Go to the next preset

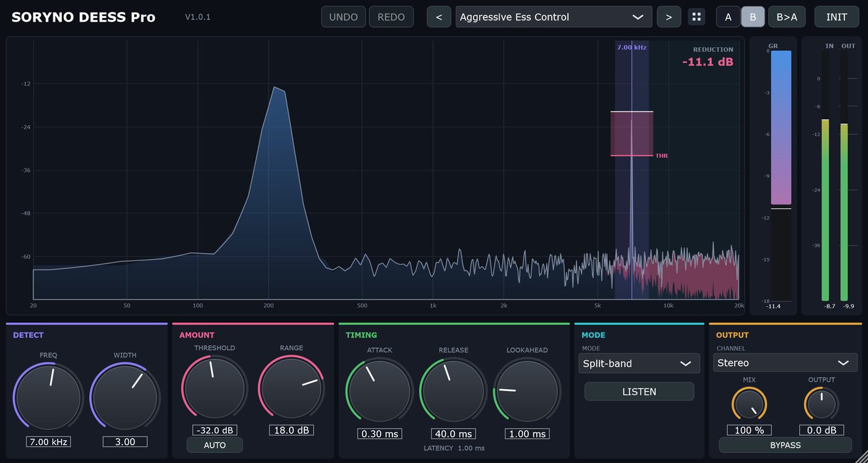[x=669, y=17]
